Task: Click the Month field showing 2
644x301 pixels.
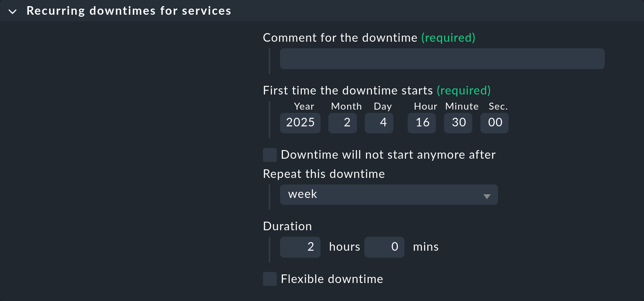Action: point(343,123)
